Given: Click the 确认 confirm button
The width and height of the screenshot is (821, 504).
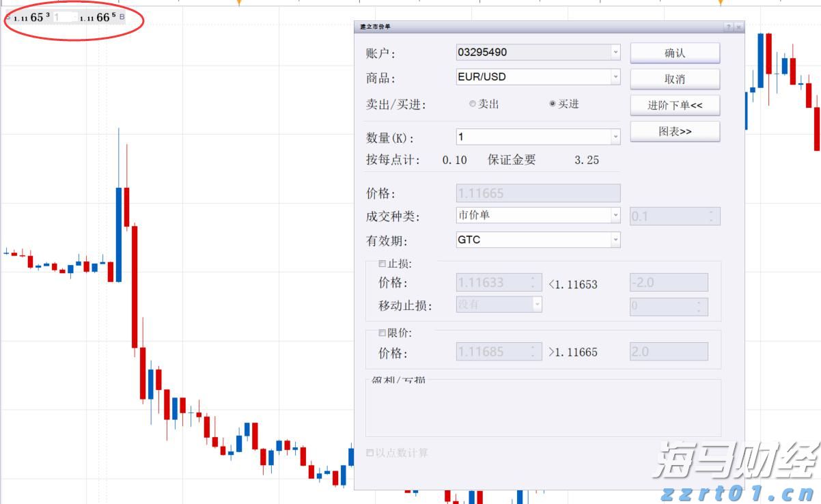Looking at the screenshot, I should point(674,52).
